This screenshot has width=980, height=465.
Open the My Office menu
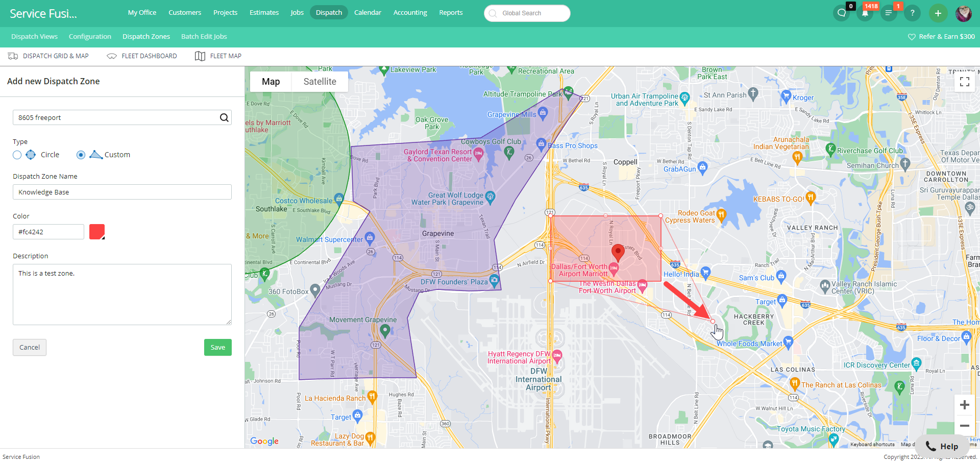point(142,12)
